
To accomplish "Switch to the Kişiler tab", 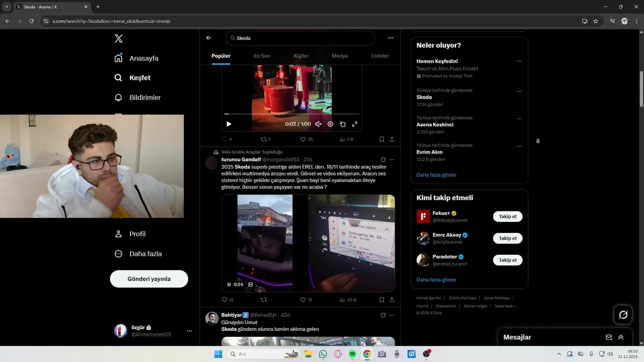I will pyautogui.click(x=301, y=56).
